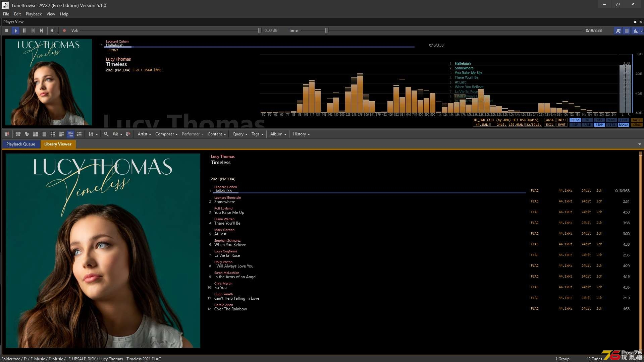Toggle the track list icon in Player View

[627, 31]
